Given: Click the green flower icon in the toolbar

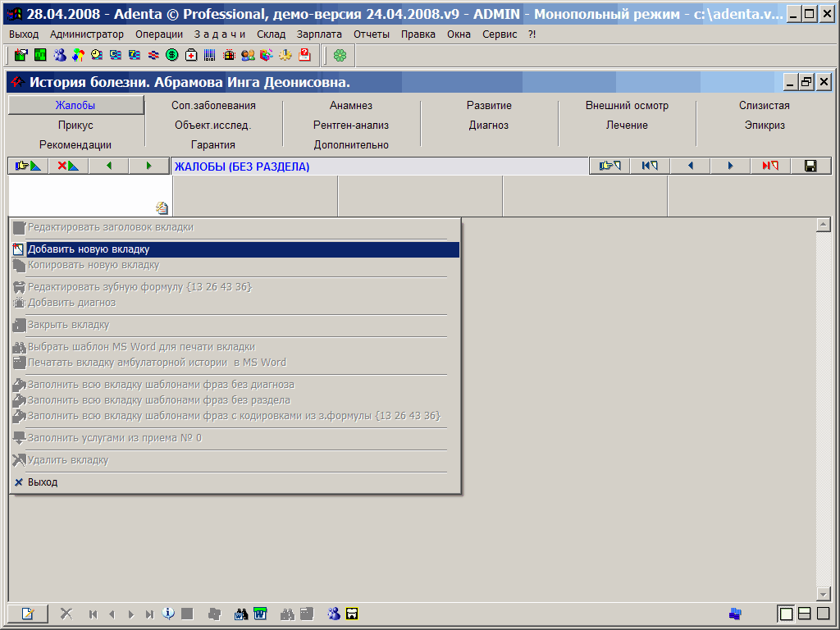Looking at the screenshot, I should tap(340, 55).
